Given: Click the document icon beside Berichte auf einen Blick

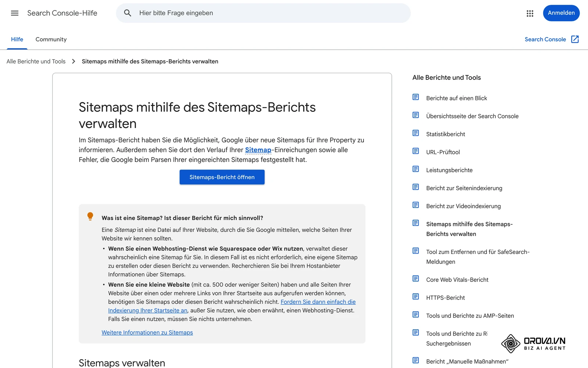Looking at the screenshot, I should (416, 97).
